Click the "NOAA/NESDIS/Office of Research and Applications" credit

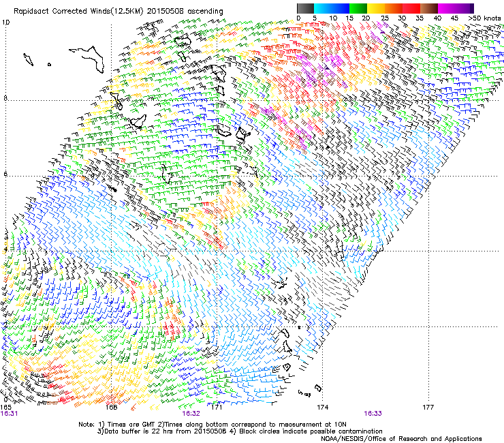[x=401, y=439]
